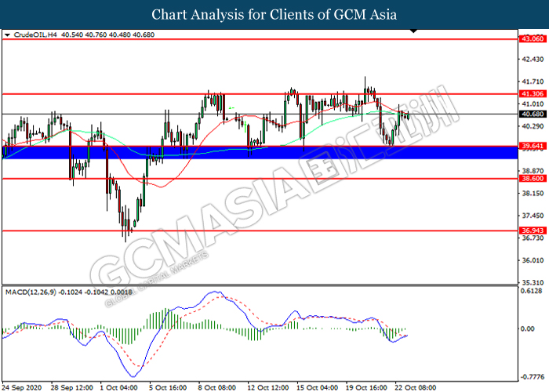Click the 43.060 resistance price label

(533, 39)
